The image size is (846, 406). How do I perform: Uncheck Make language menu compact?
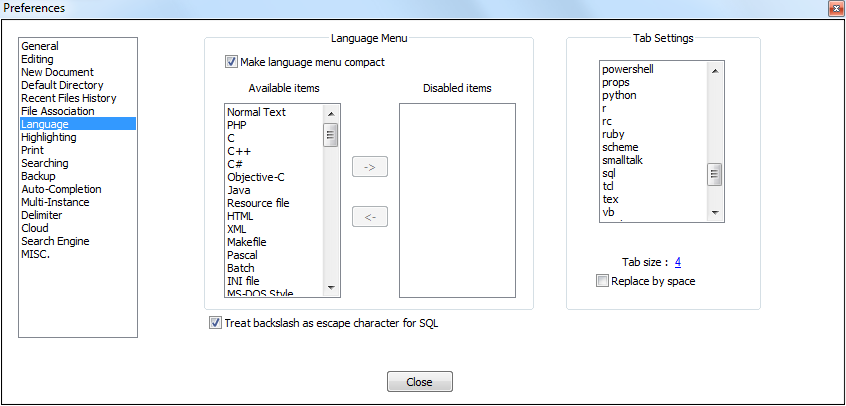[232, 62]
